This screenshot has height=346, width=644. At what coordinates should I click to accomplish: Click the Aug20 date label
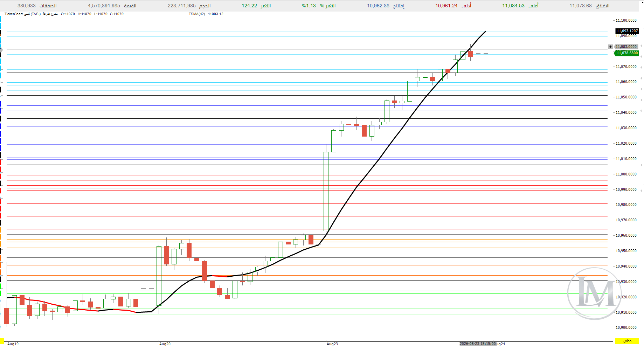165,344
